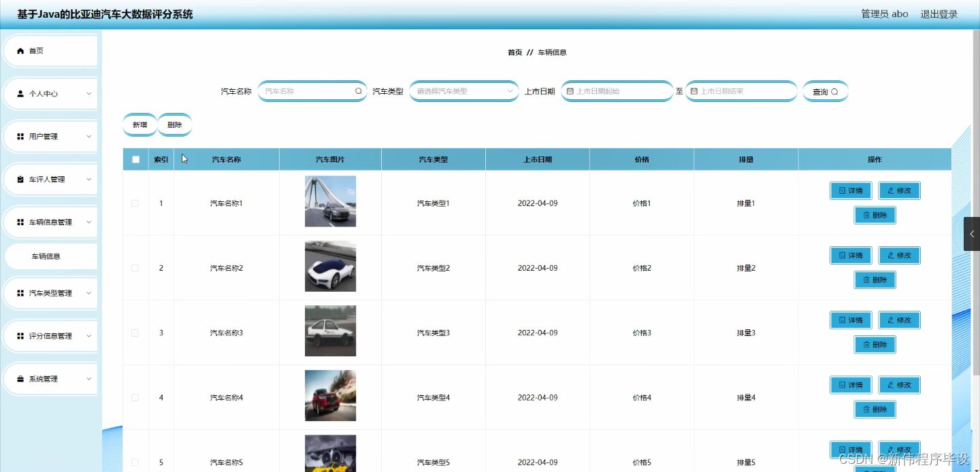This screenshot has width=980, height=472.
Task: Click the 首页 breadcrumb link
Action: point(515,52)
